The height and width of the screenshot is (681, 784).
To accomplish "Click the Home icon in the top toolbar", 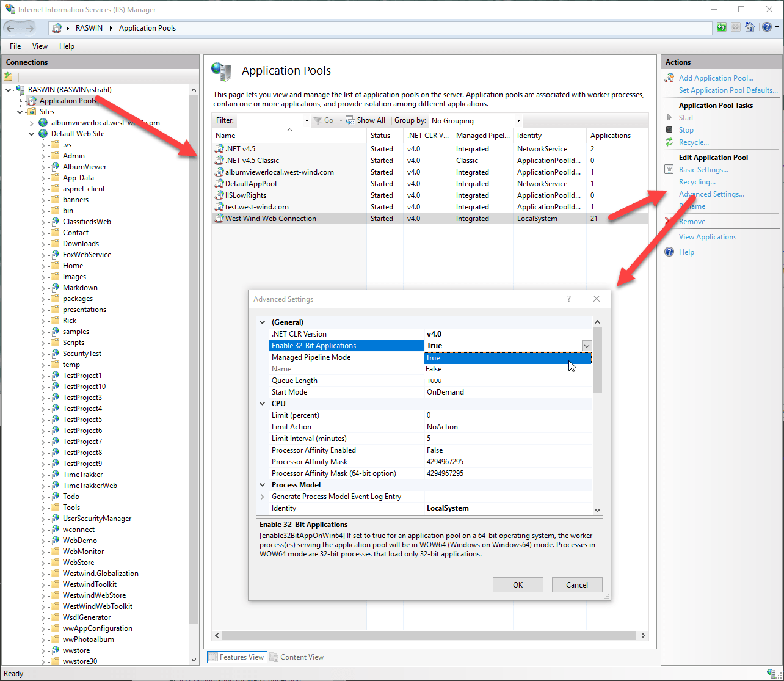I will point(750,27).
